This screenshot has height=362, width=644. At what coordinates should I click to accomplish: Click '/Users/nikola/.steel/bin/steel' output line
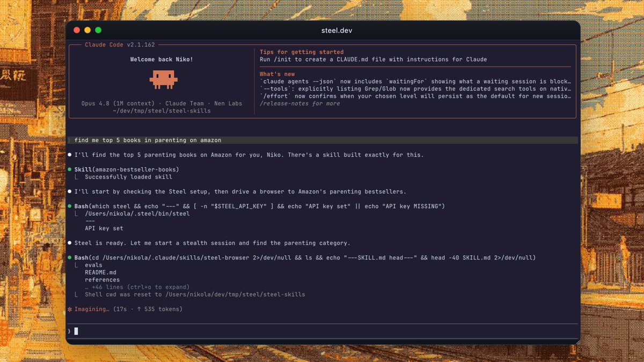coord(137,213)
